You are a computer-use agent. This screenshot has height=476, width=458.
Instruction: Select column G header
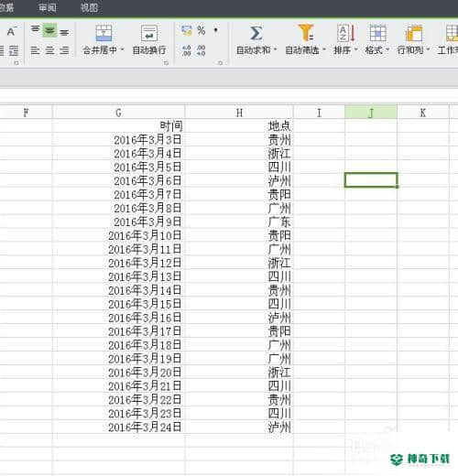point(118,113)
